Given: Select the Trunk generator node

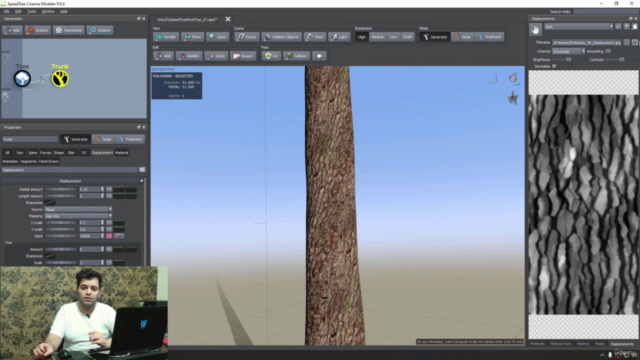Looking at the screenshot, I should tap(60, 78).
